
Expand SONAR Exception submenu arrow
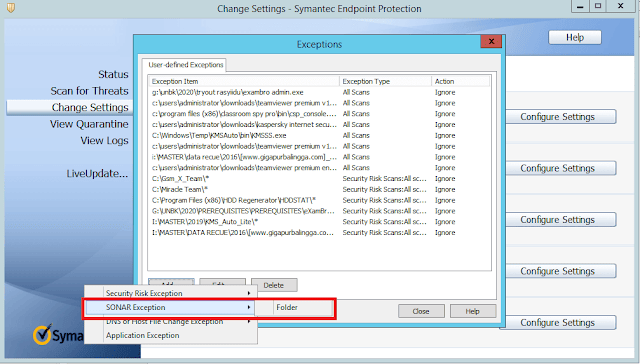point(249,307)
